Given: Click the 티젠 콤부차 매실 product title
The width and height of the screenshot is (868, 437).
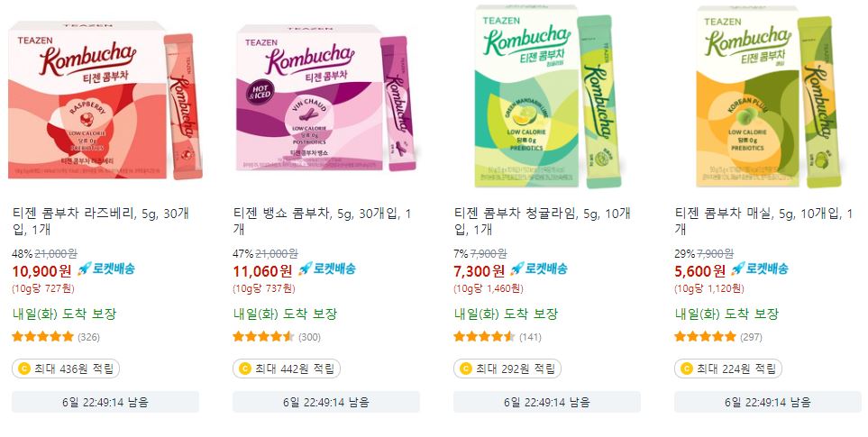Looking at the screenshot, I should pos(764,222).
